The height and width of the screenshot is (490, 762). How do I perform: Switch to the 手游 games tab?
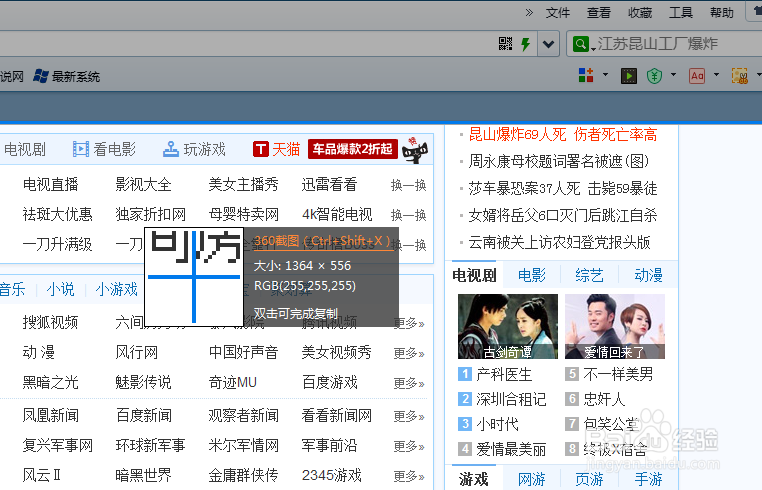coord(648,480)
